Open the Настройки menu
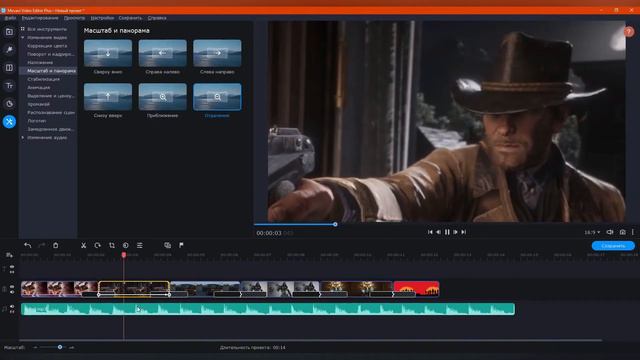Image resolution: width=640 pixels, height=360 pixels. point(102,18)
